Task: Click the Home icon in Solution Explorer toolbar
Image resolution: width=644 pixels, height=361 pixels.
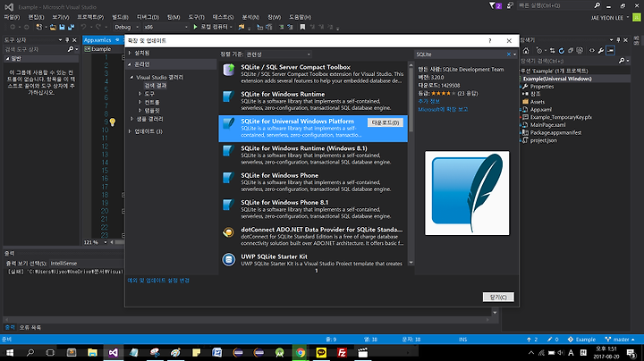Action: coord(526,50)
